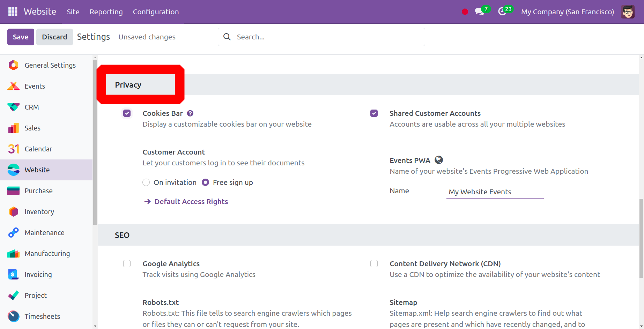Click the red recording dot indicator

tap(465, 12)
